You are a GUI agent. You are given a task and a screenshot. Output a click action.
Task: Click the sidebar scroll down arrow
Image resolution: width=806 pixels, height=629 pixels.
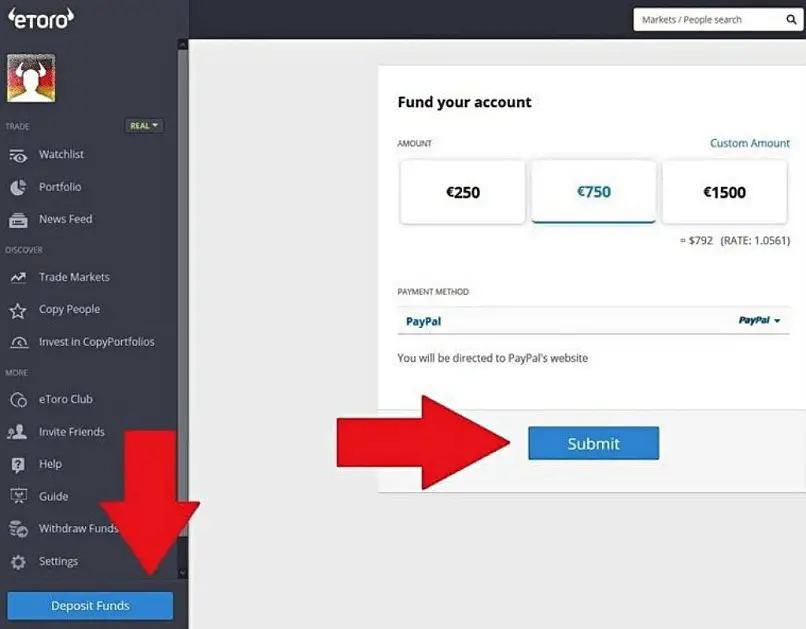point(182,572)
